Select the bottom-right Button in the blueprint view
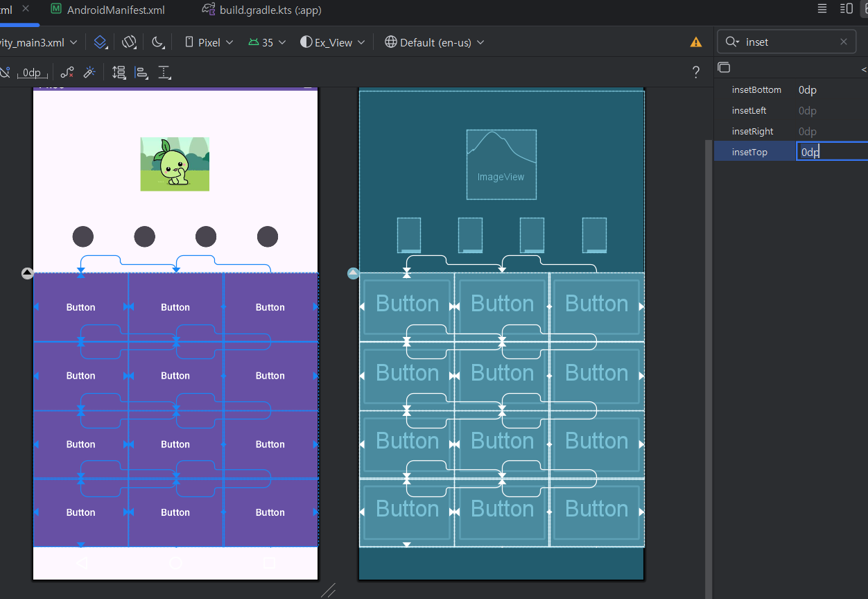Screen dimensions: 868x599 click(597, 512)
